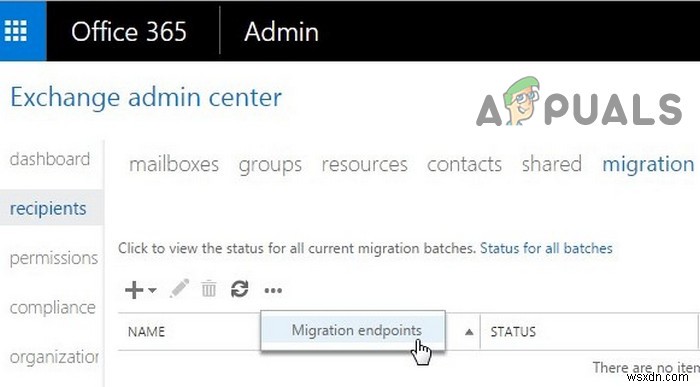Open the more options ellipsis menu
The width and height of the screenshot is (700, 387).
coord(273,291)
